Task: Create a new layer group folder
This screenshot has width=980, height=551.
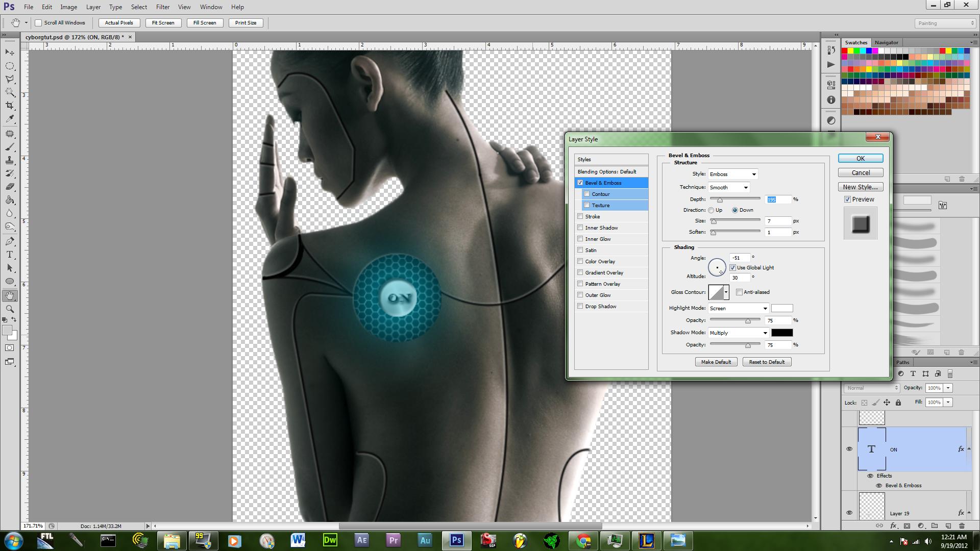Action: point(935,525)
